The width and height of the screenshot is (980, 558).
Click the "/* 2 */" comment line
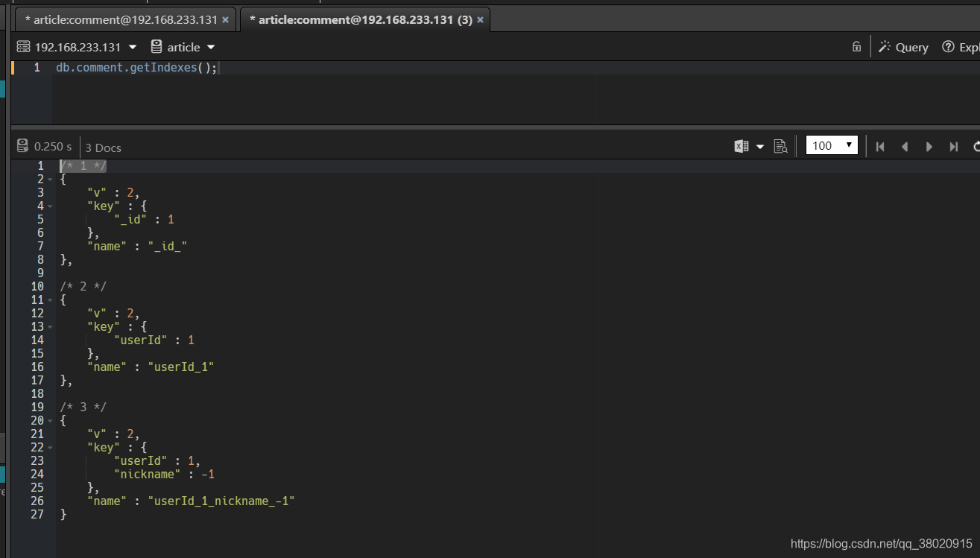83,286
